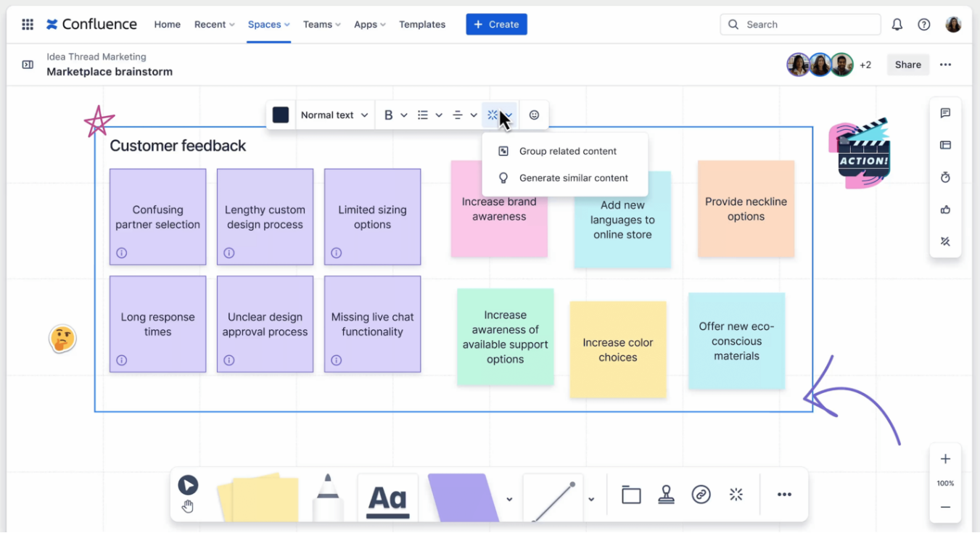Toggle the sidebar expand icon
Viewport: 980px width, 533px height.
[x=28, y=65]
